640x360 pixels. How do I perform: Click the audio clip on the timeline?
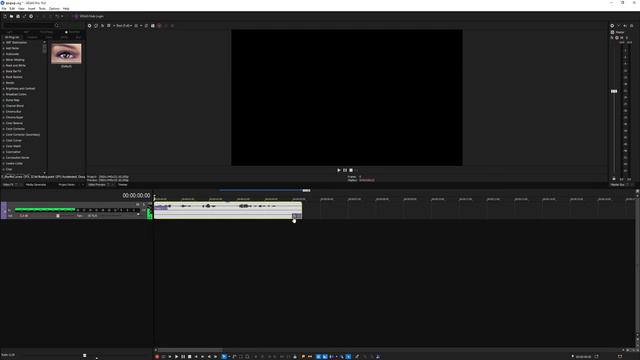point(228,210)
